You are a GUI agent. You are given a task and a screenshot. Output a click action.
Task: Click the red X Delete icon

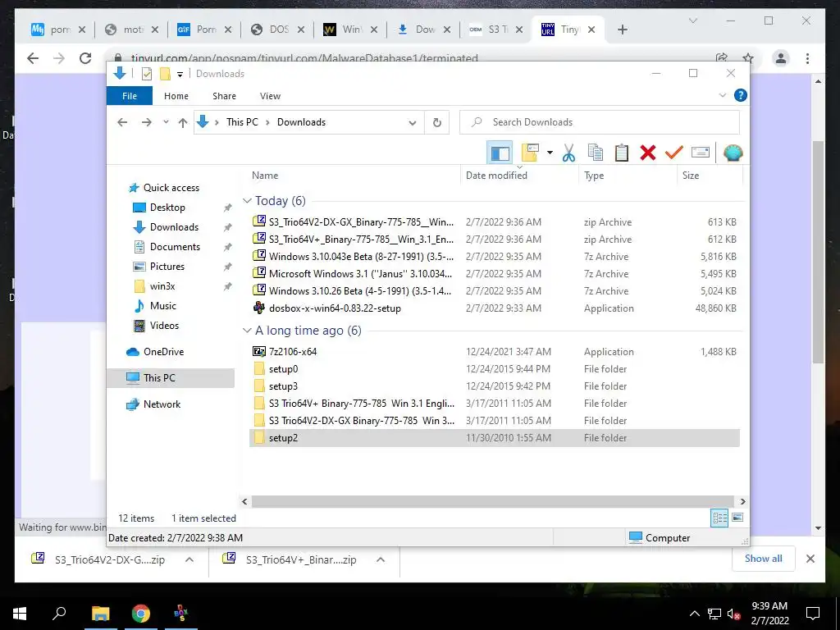click(x=648, y=153)
